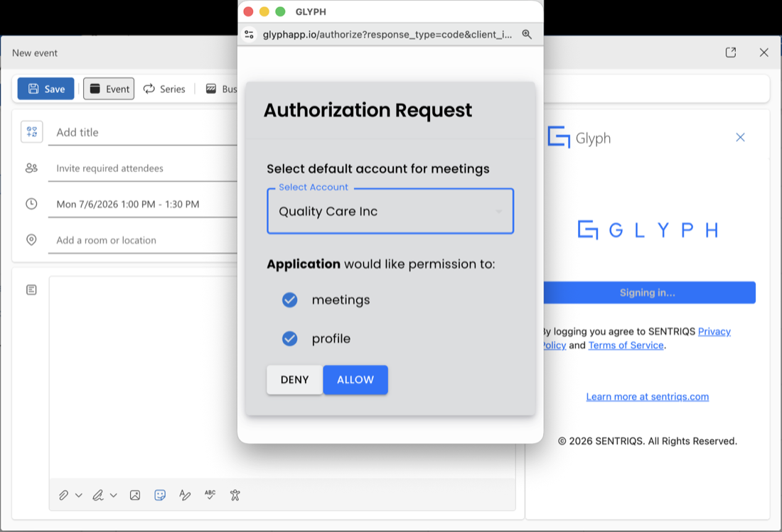The image size is (782, 532).
Task: Close the Glyph side panel
Action: click(x=740, y=138)
